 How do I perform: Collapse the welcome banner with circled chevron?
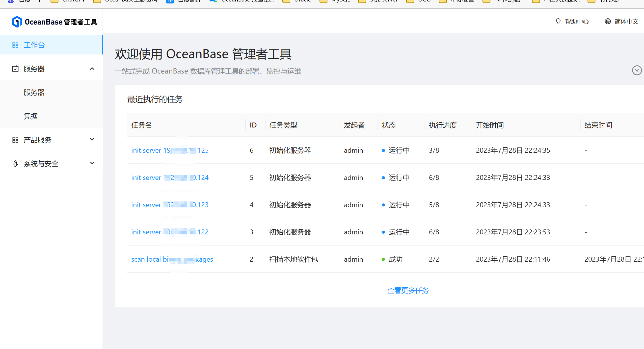pyautogui.click(x=637, y=71)
